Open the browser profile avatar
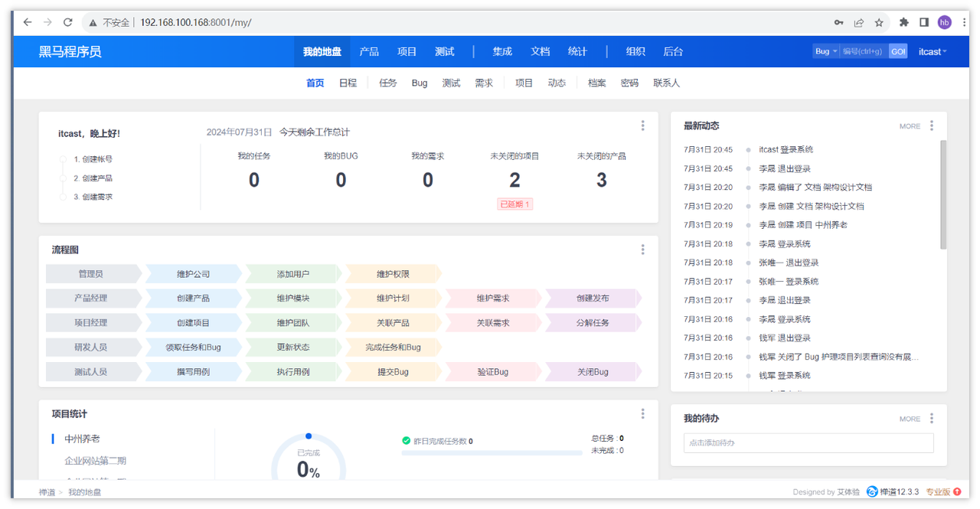Screen dimensions: 980x509 tap(945, 22)
